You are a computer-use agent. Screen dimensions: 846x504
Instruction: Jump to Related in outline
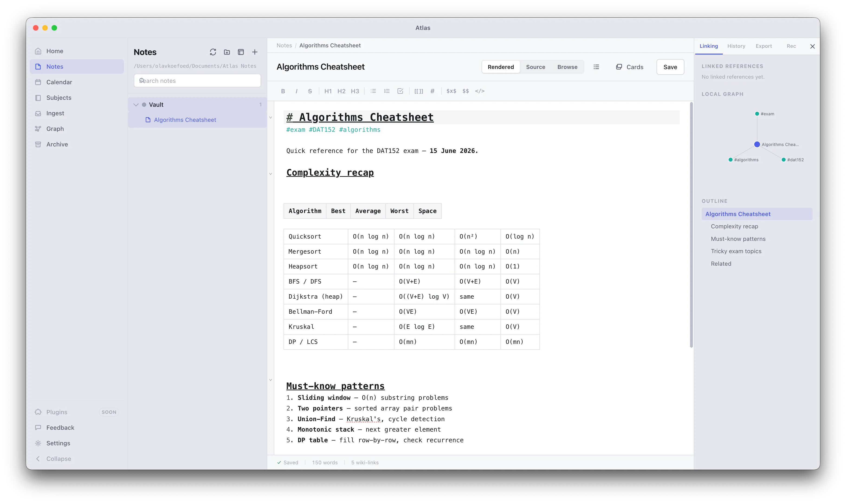757,264
